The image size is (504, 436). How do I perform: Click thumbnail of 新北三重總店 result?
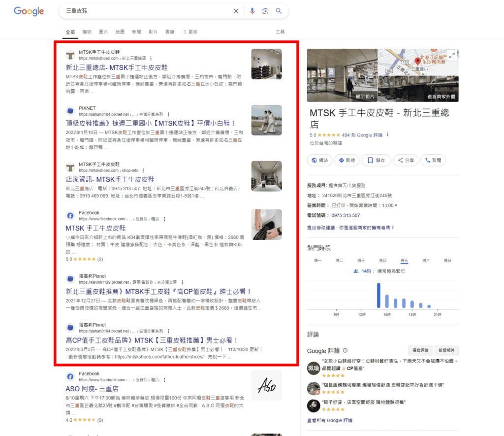click(x=266, y=64)
